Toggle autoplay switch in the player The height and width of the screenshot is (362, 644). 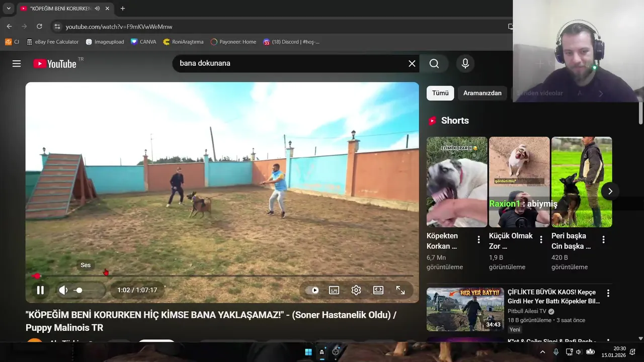[x=312, y=290]
